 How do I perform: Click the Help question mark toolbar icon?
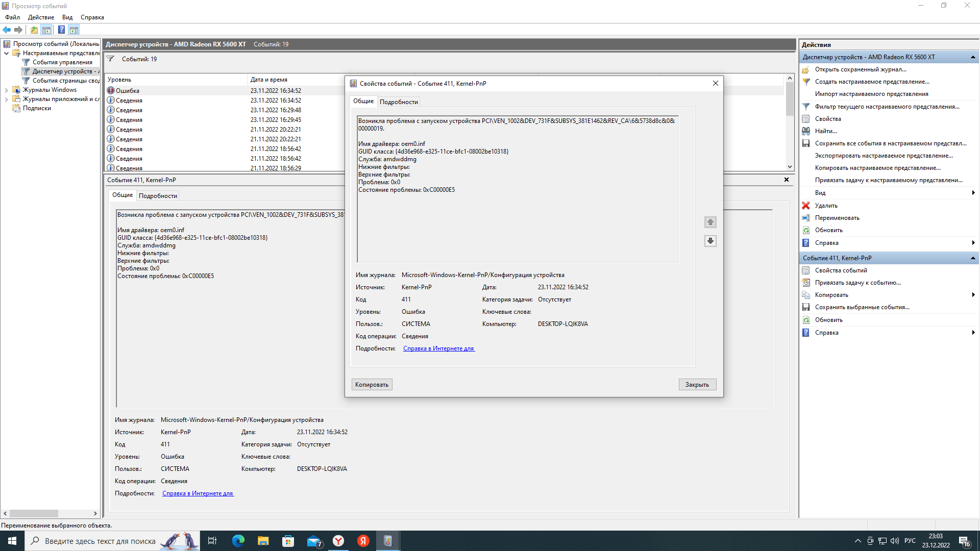[x=61, y=30]
